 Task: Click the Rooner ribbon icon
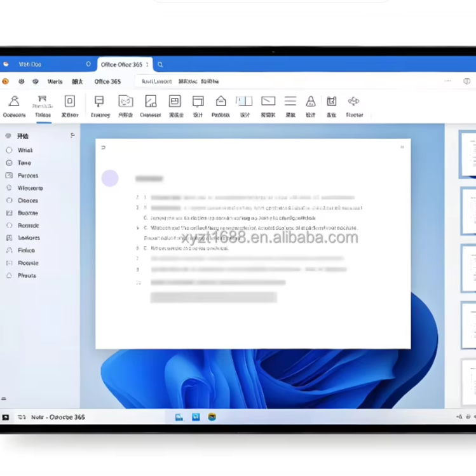(353, 101)
